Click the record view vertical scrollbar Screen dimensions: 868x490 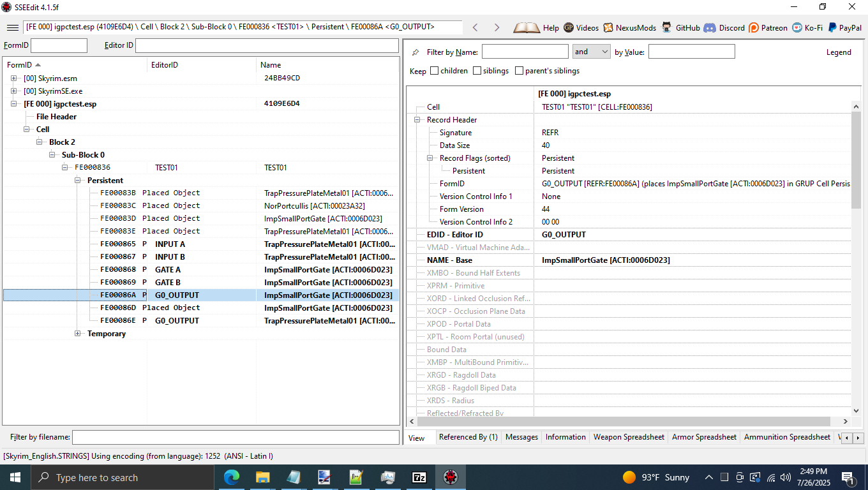click(x=857, y=160)
